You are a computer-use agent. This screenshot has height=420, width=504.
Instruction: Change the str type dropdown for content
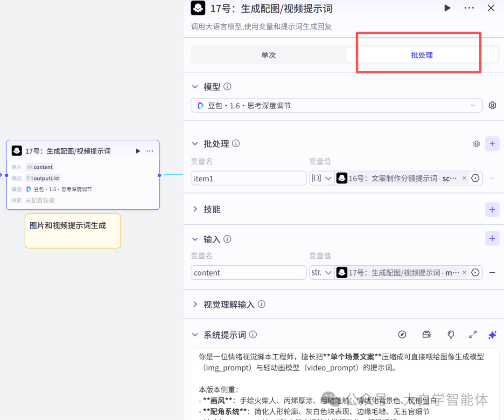[x=322, y=273]
